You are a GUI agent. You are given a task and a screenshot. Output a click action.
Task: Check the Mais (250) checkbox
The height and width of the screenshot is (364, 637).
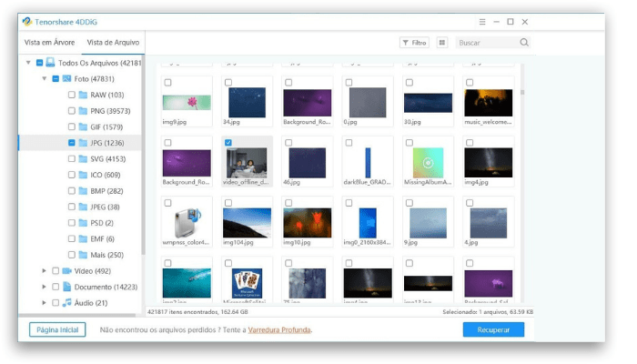[x=72, y=255]
